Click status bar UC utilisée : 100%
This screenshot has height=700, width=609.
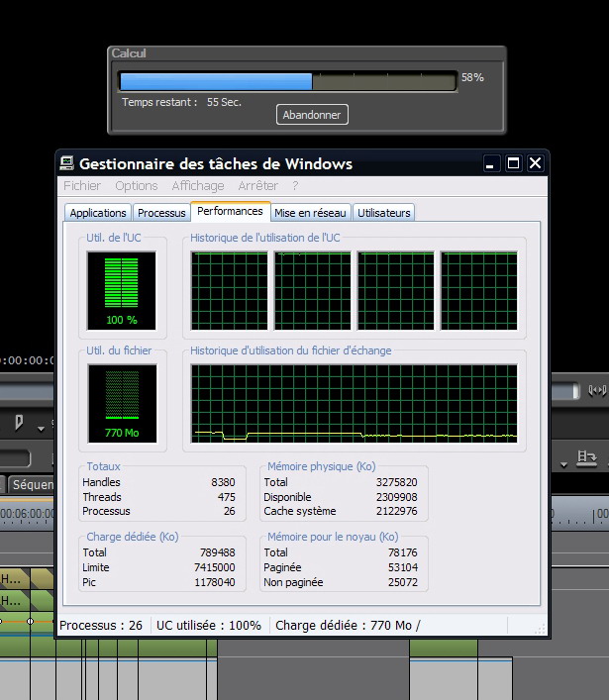pos(209,626)
